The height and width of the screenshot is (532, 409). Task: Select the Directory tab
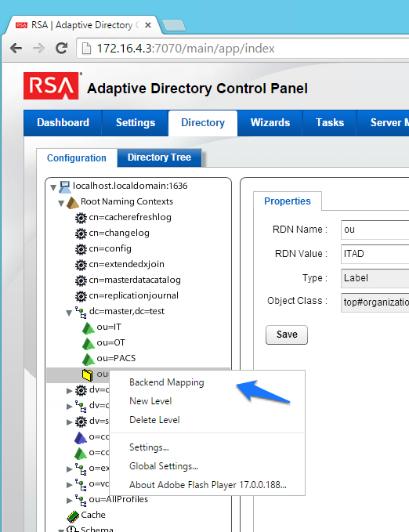click(203, 123)
